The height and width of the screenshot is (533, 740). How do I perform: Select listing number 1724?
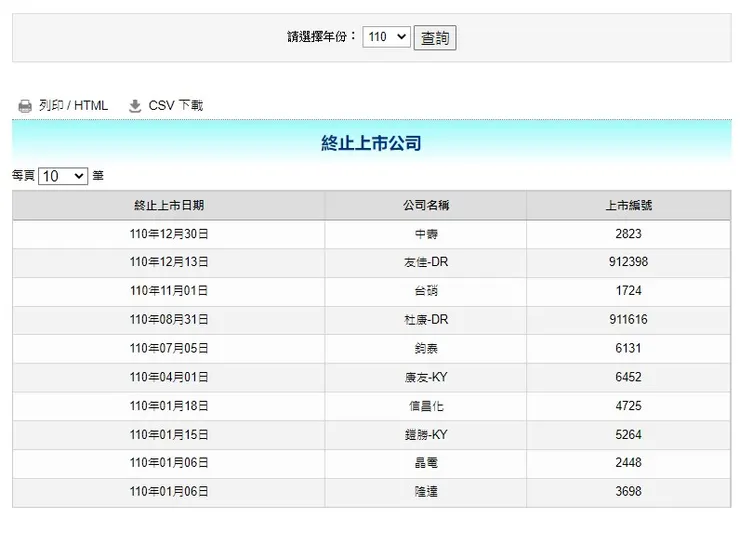pyautogui.click(x=629, y=290)
